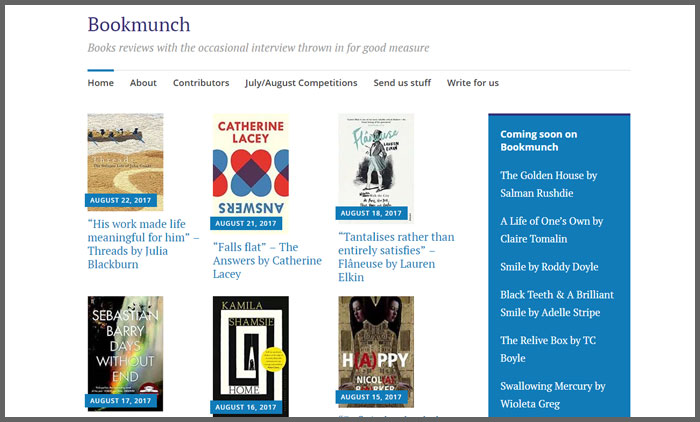This screenshot has height=422, width=700.
Task: Open July/August Competitions page
Action: [301, 83]
